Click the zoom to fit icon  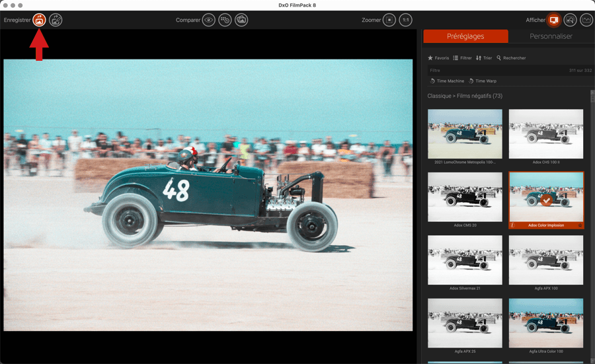[389, 20]
